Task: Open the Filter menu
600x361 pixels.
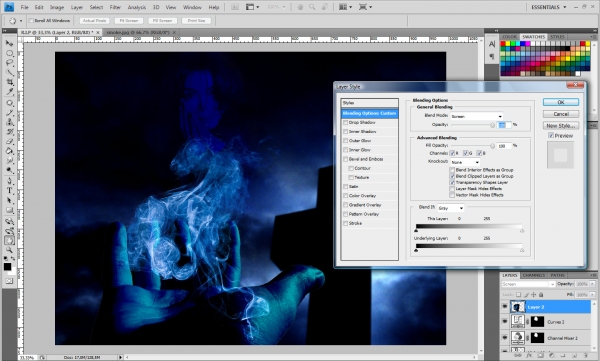Action: pos(115,7)
